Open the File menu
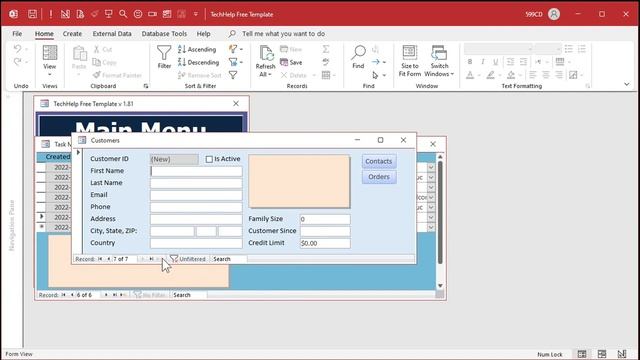The image size is (640, 360). pyautogui.click(x=17, y=34)
